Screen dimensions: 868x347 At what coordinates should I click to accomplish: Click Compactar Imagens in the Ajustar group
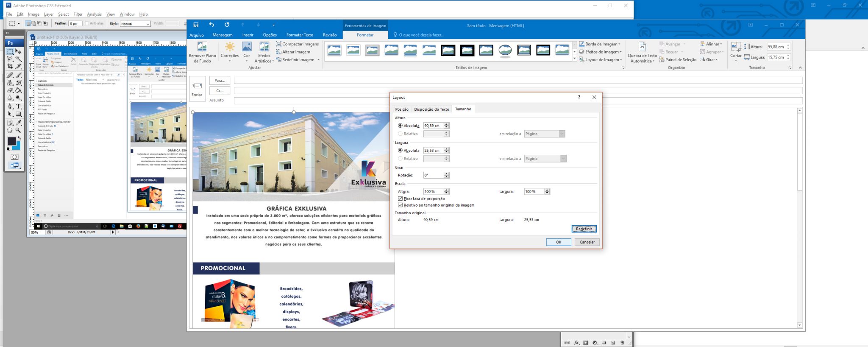[297, 44]
